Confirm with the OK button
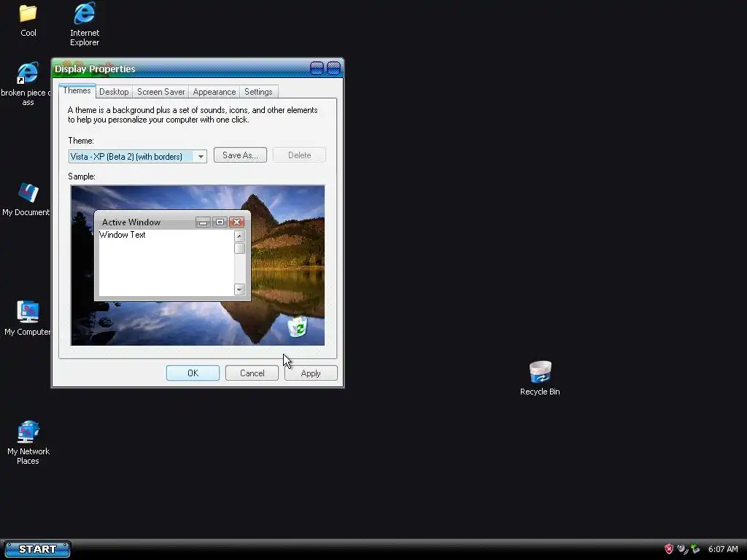Screen dimensions: 747x560 pos(193,373)
